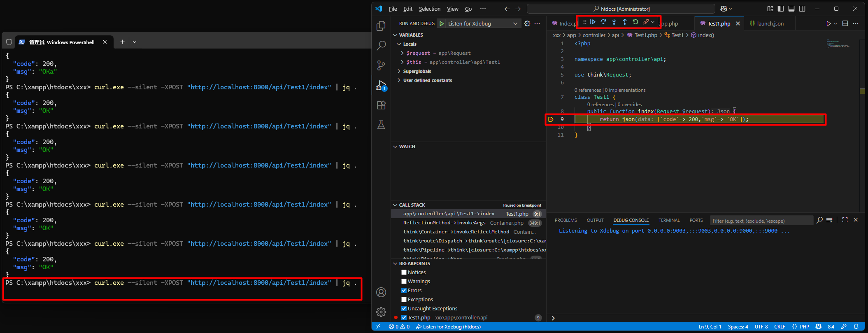
Task: Disable the Test1.php breakpoint checkbox
Action: pyautogui.click(x=404, y=318)
